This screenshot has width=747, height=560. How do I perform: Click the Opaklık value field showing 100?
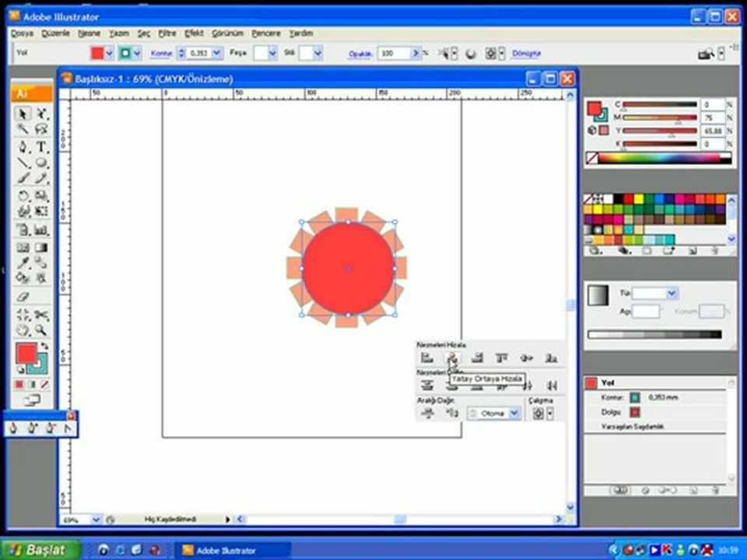pyautogui.click(x=394, y=53)
